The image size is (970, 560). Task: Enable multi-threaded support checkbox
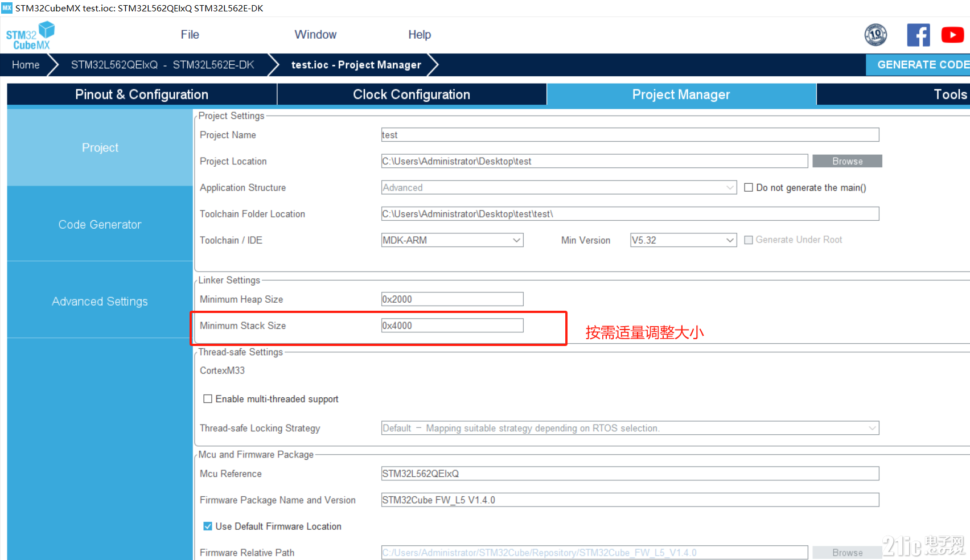click(x=208, y=399)
